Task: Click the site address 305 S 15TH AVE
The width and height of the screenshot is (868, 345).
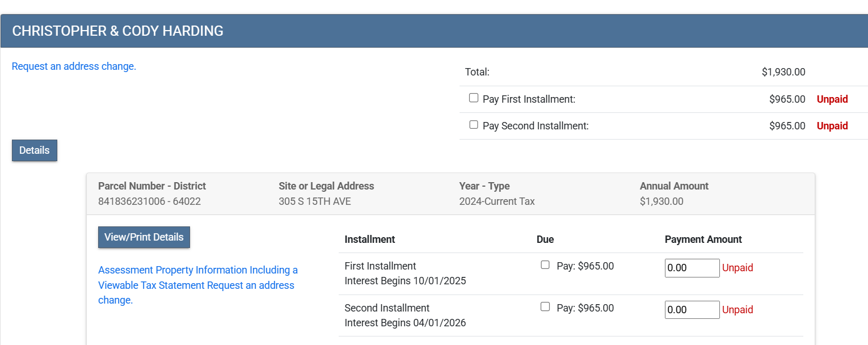Action: point(314,201)
